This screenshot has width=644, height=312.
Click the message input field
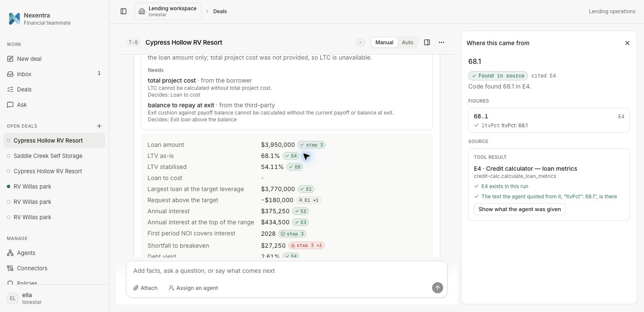287,271
